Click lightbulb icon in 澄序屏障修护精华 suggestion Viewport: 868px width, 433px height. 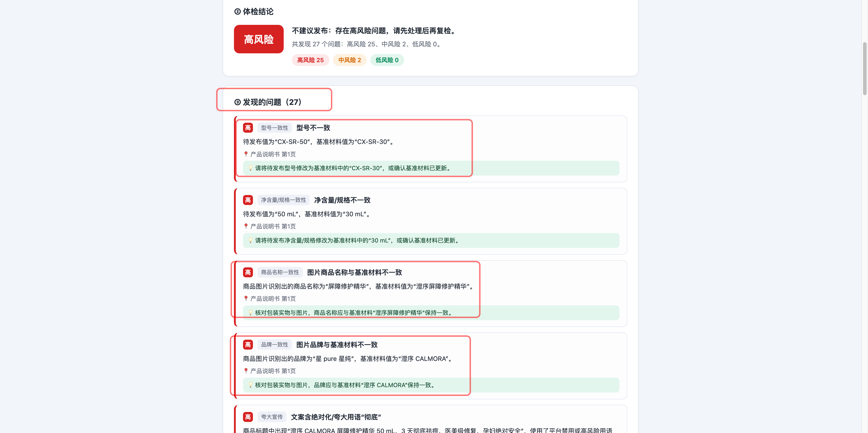click(250, 313)
